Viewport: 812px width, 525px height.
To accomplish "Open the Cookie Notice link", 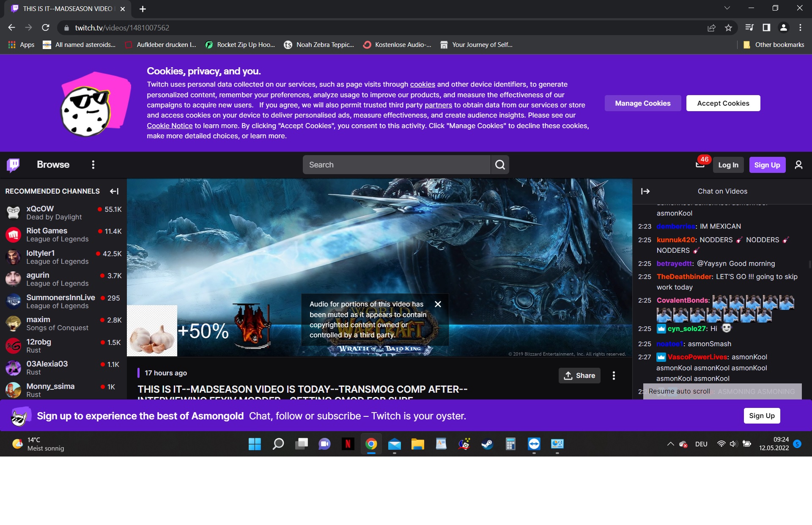I will 169,126.
